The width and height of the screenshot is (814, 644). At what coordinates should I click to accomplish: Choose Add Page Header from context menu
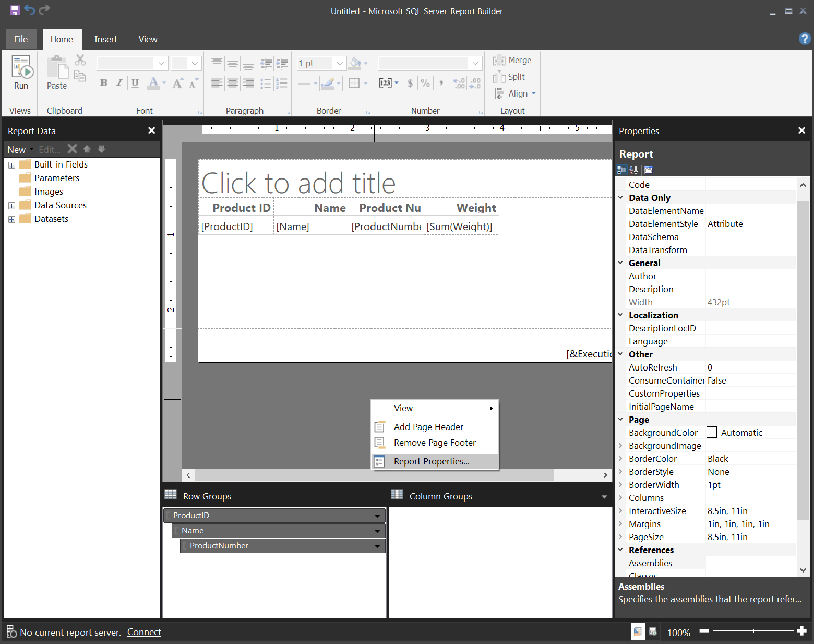point(435,427)
